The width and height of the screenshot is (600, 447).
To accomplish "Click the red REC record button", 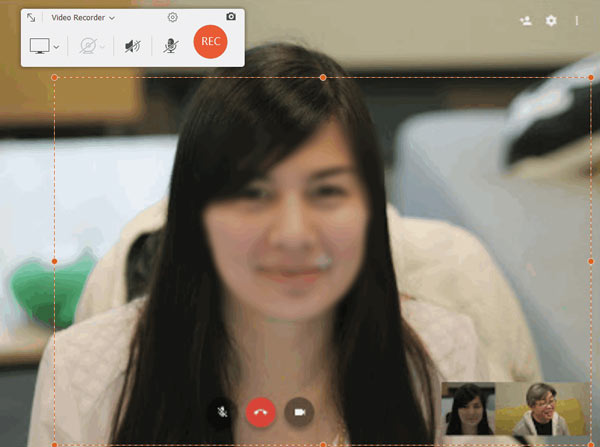I will (x=210, y=41).
